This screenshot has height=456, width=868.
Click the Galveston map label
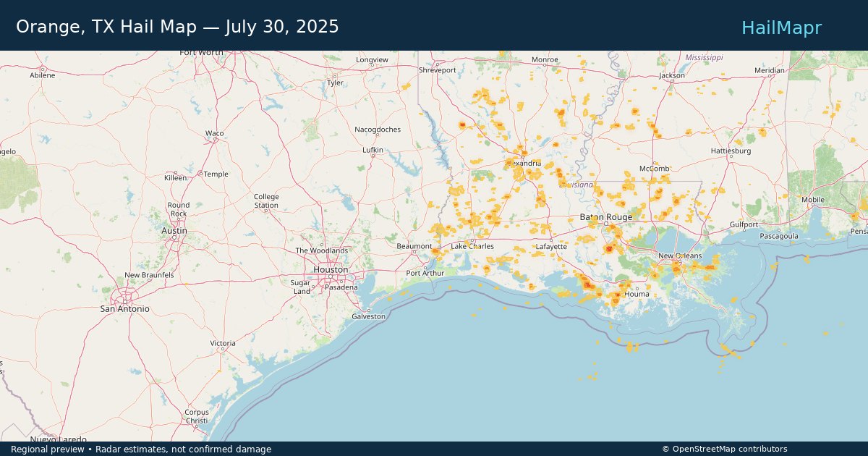coord(369,316)
